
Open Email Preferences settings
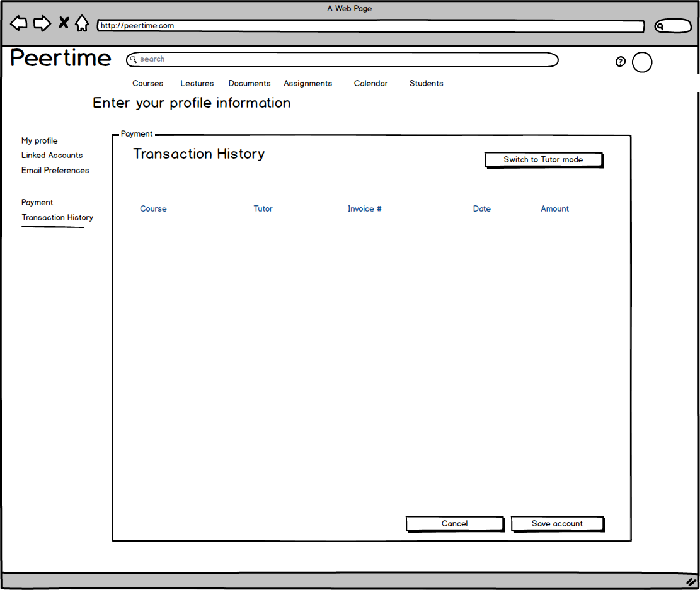(55, 171)
